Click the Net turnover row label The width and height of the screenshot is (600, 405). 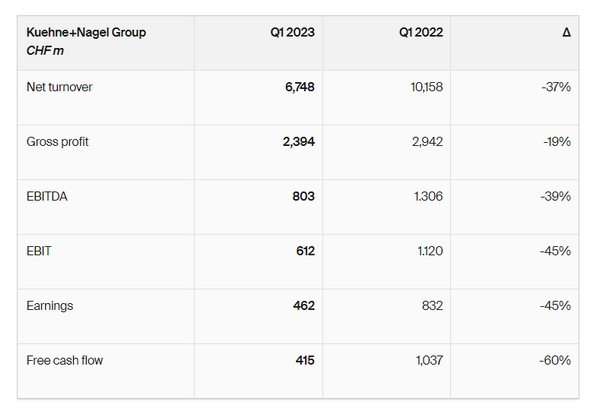[x=58, y=88]
